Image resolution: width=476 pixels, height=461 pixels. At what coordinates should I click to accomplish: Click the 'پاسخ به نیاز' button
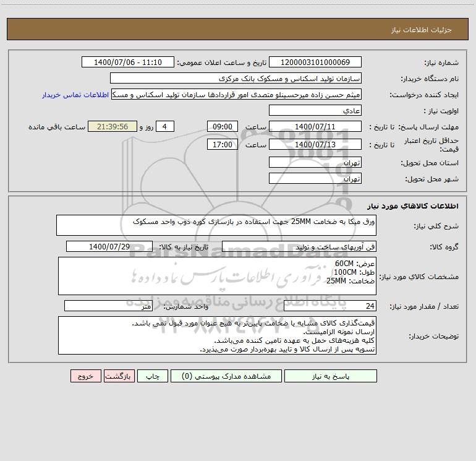331,376
